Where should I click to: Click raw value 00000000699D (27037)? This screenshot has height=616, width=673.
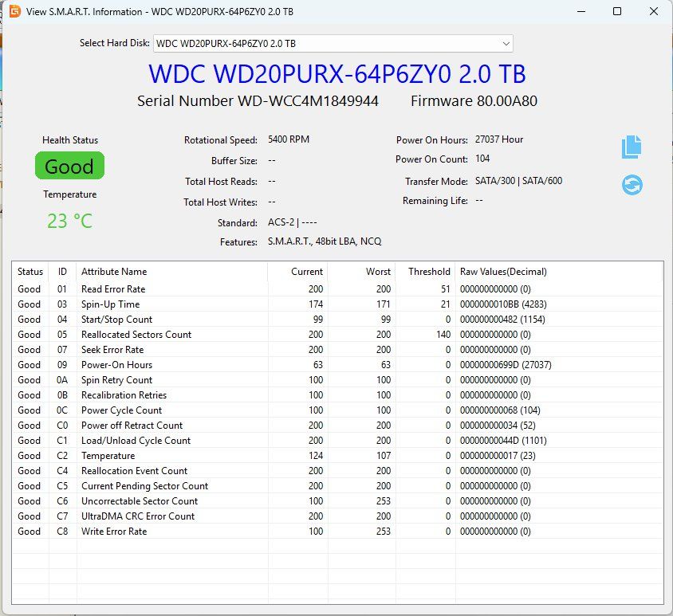pyautogui.click(x=506, y=365)
